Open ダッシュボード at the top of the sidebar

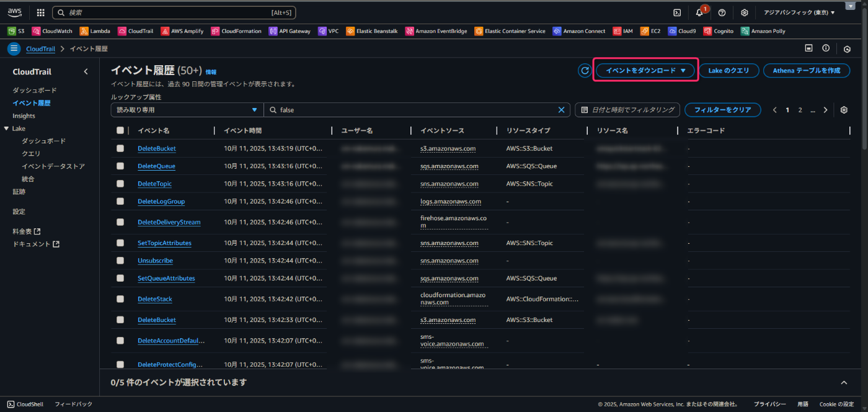tap(35, 91)
